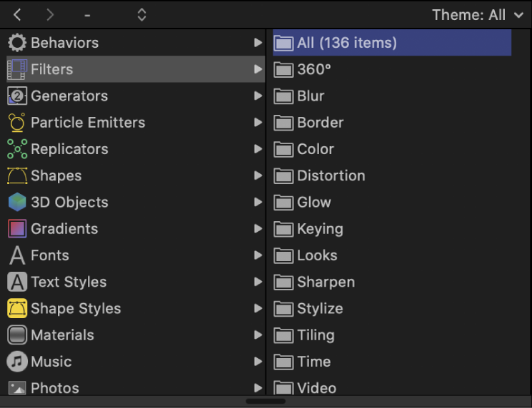This screenshot has width=532, height=408.
Task: Go forward with the right chevron button
Action: [x=49, y=15]
